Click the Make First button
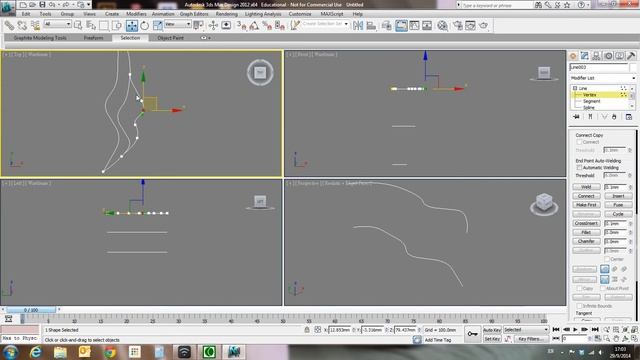The width and height of the screenshot is (640, 360). 586,205
